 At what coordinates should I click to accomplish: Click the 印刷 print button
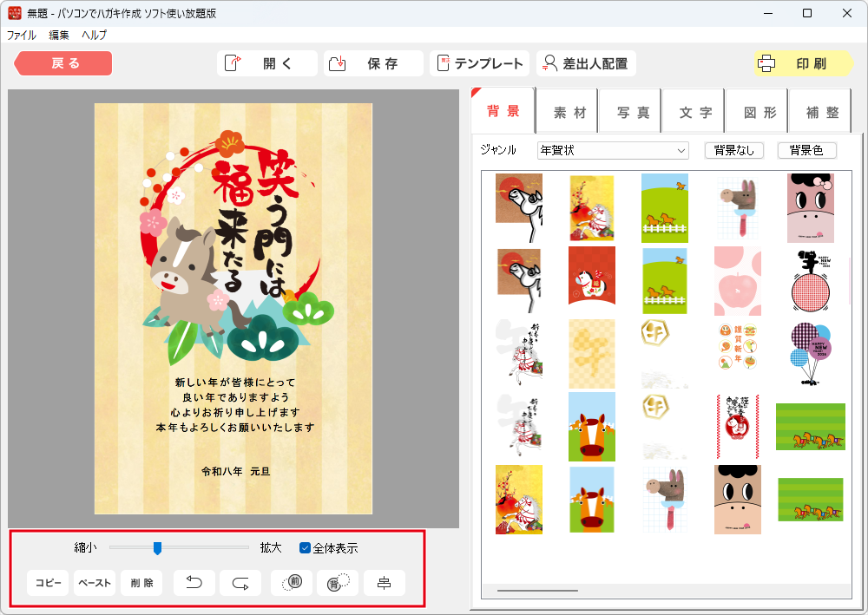click(x=793, y=63)
